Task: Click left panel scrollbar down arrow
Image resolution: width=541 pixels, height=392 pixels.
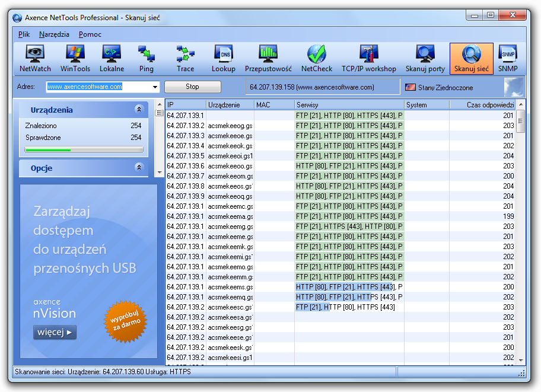Action: click(160, 172)
